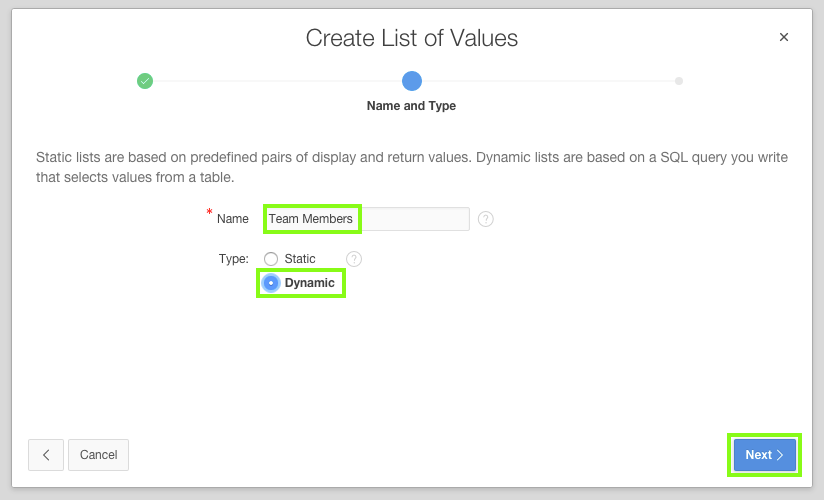The height and width of the screenshot is (500, 824).
Task: Open help for the Name field
Action: (486, 219)
